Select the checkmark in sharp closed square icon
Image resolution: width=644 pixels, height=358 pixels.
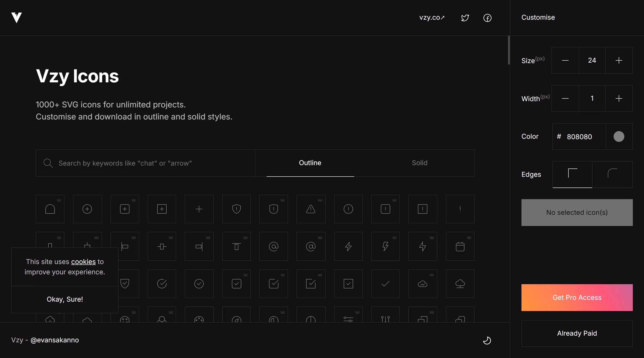[x=348, y=284]
